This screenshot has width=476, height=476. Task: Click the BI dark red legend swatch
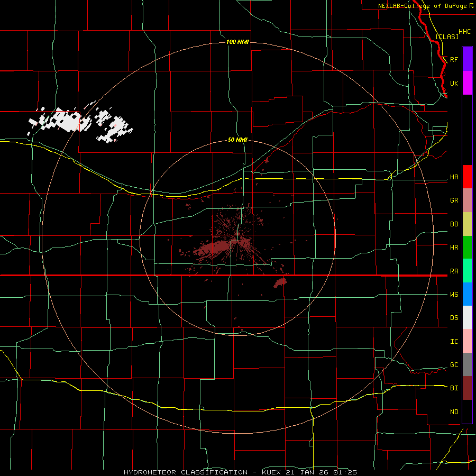click(467, 388)
